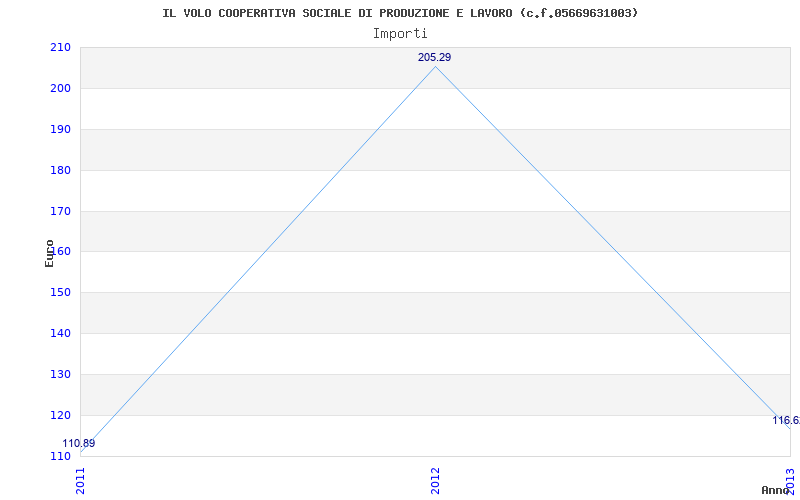Click the 180 y-axis tick label
Screen dimensions: 800x500
[x=60, y=170]
